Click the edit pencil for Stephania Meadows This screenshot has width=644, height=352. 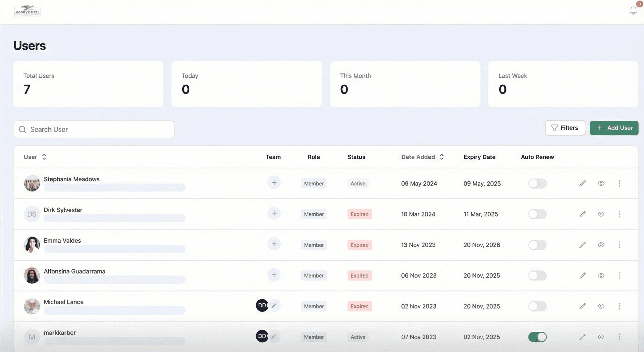tap(582, 183)
